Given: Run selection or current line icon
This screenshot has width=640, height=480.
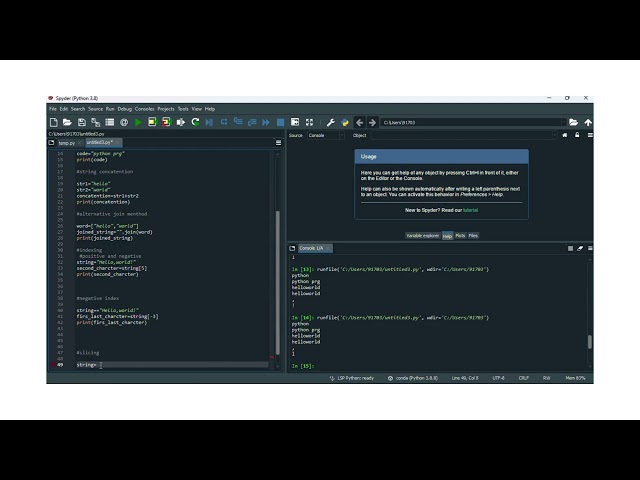Looking at the screenshot, I should (x=180, y=122).
